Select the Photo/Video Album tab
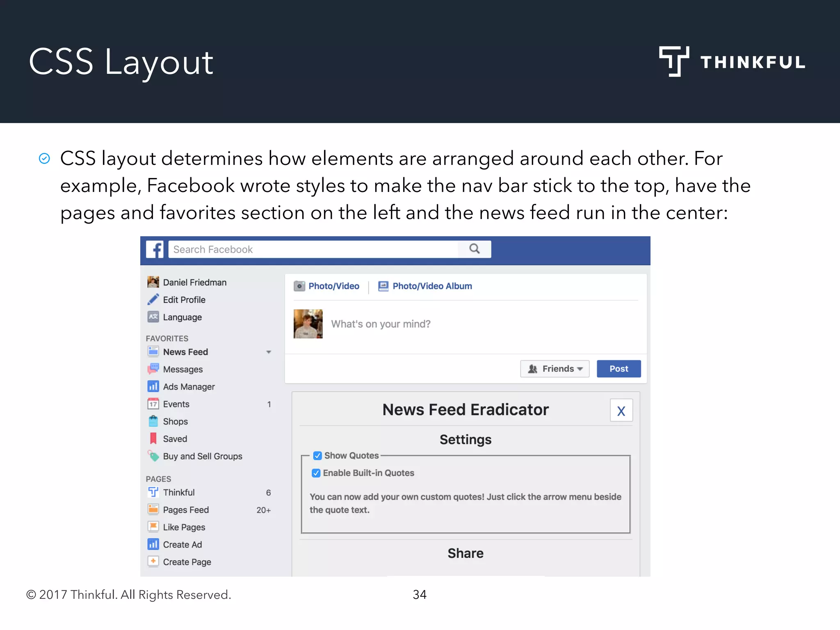 [x=425, y=286]
